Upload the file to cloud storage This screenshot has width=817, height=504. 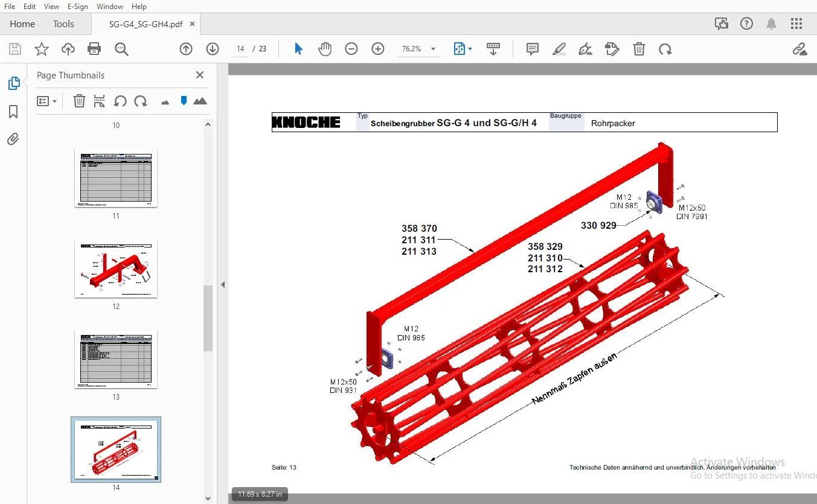[x=68, y=49]
